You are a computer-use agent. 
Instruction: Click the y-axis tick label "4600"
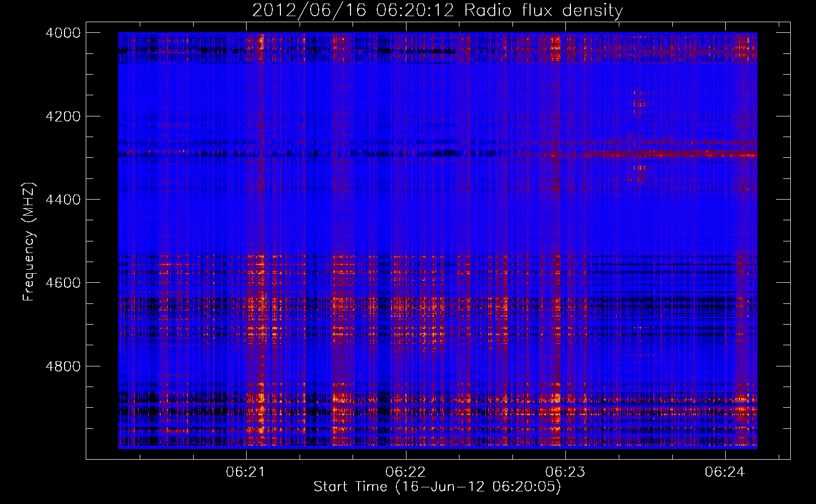tap(63, 283)
